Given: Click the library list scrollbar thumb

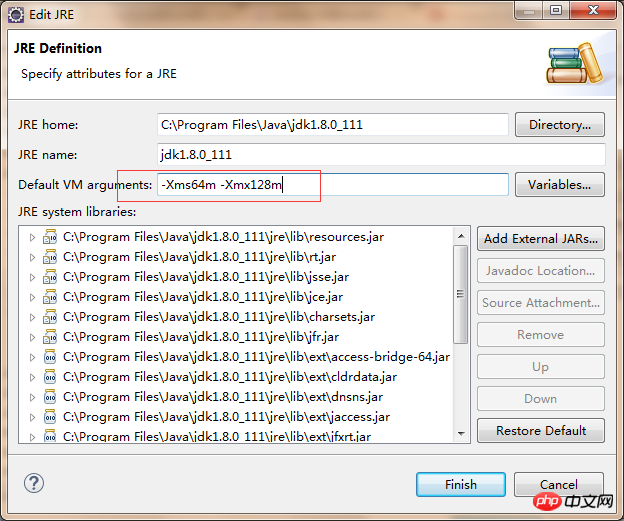Looking at the screenshot, I should [x=461, y=294].
